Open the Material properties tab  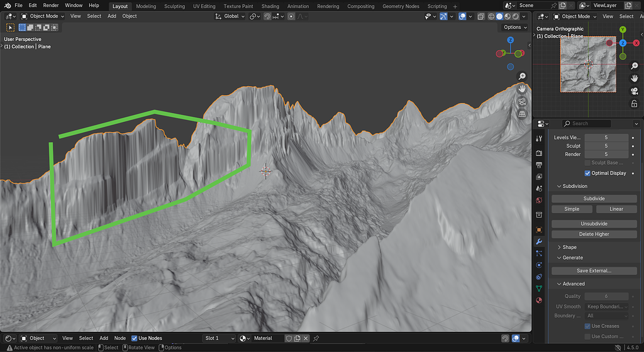click(x=539, y=300)
